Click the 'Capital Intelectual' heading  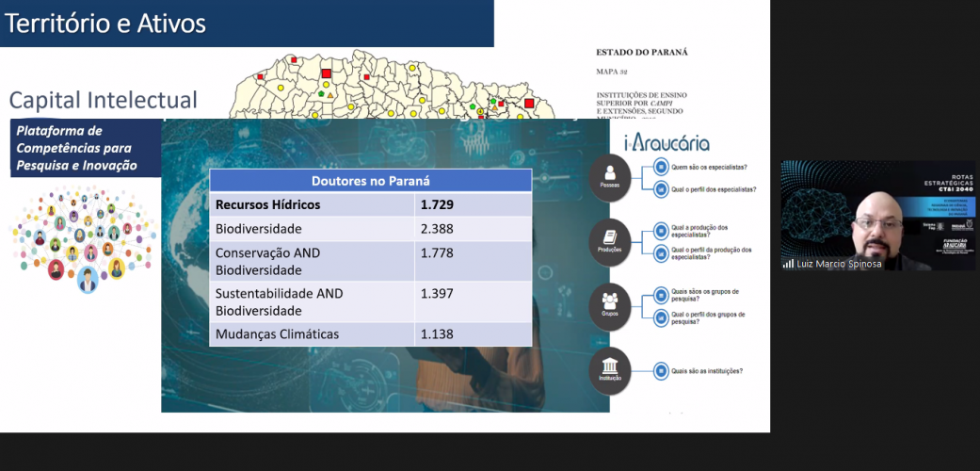click(x=104, y=100)
